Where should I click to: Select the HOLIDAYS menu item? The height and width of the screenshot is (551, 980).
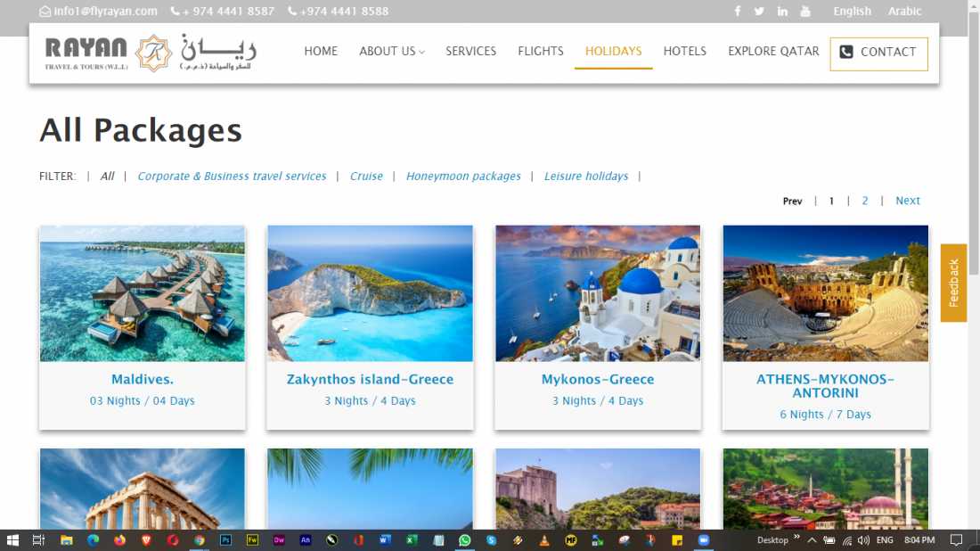click(x=613, y=52)
